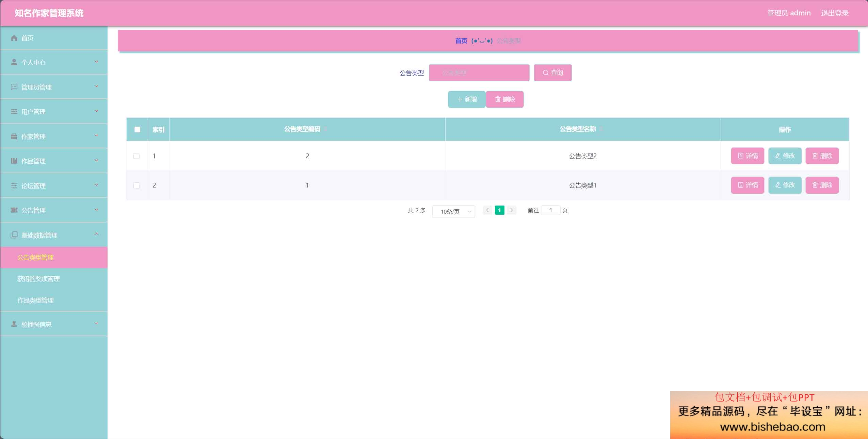Click next page arrow in pagination
Viewport: 868px width, 439px height.
512,210
